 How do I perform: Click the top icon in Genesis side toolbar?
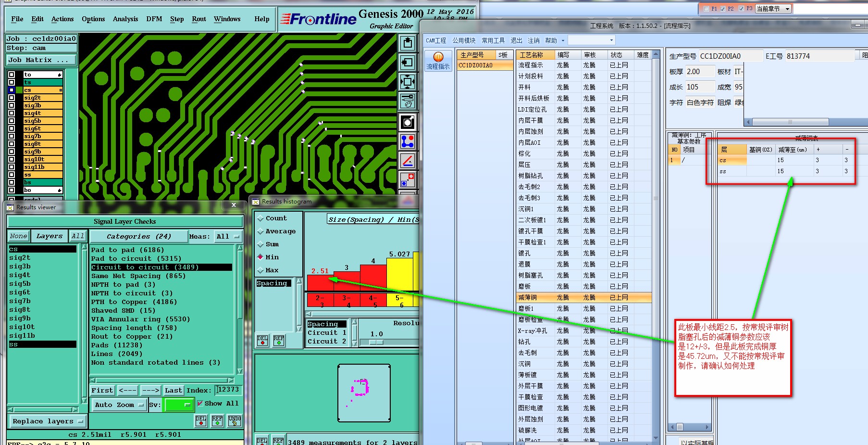pos(408,43)
